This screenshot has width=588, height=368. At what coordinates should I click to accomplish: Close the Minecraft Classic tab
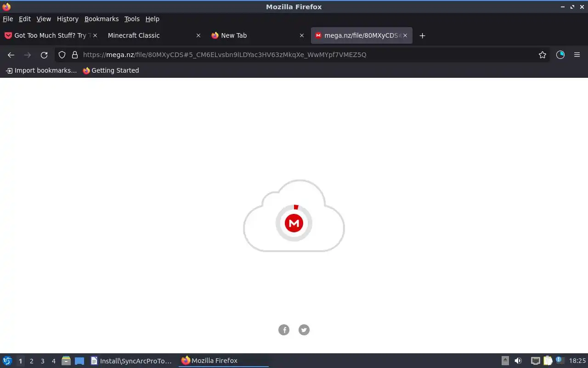click(x=198, y=35)
